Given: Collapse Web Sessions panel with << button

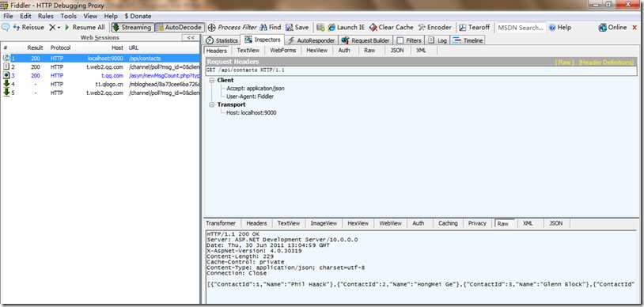Looking at the screenshot, I should [x=191, y=37].
